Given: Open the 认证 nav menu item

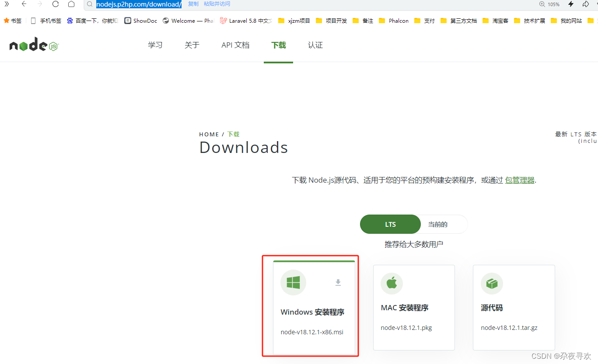Looking at the screenshot, I should click(315, 45).
